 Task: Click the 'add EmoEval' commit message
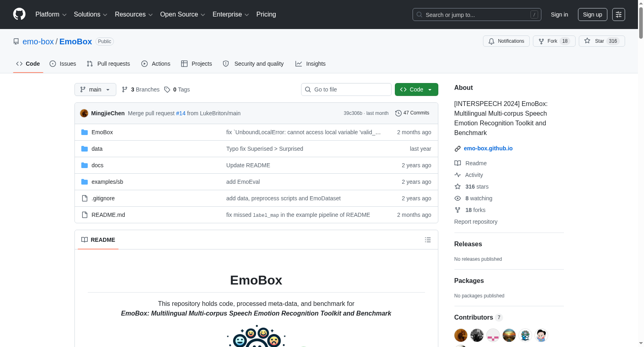pyautogui.click(x=243, y=182)
